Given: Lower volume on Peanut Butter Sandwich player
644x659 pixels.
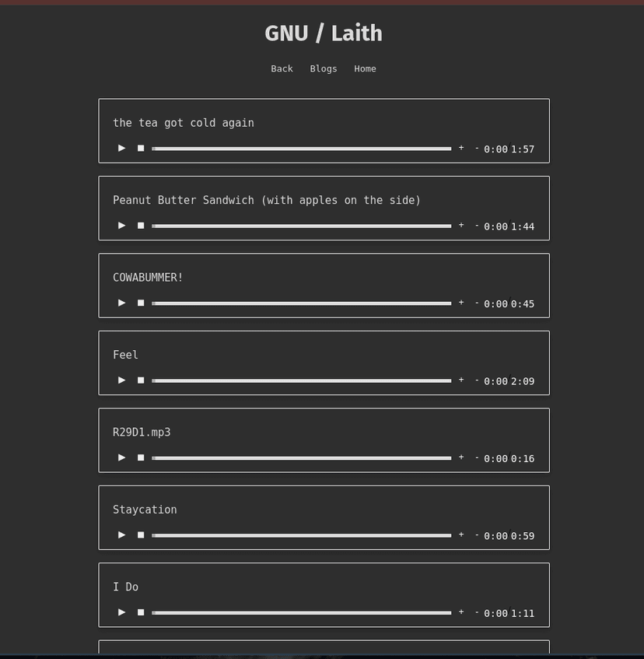Looking at the screenshot, I should click(477, 226).
